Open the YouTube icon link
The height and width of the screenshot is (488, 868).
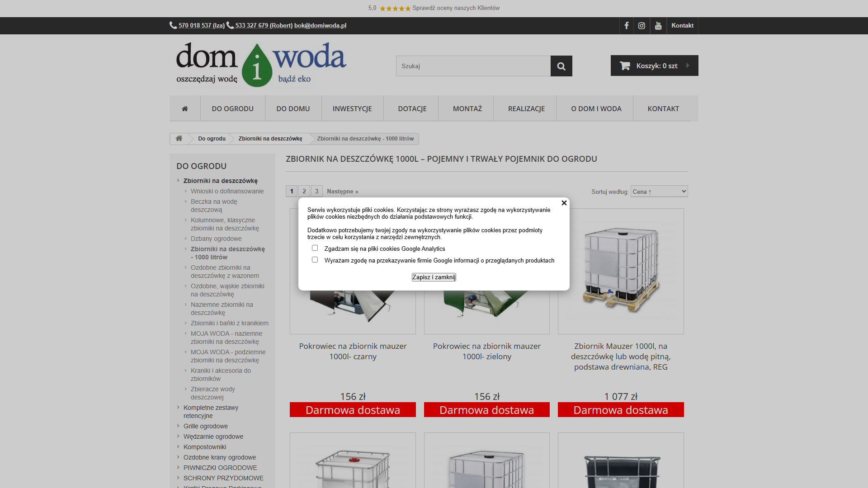tap(658, 26)
